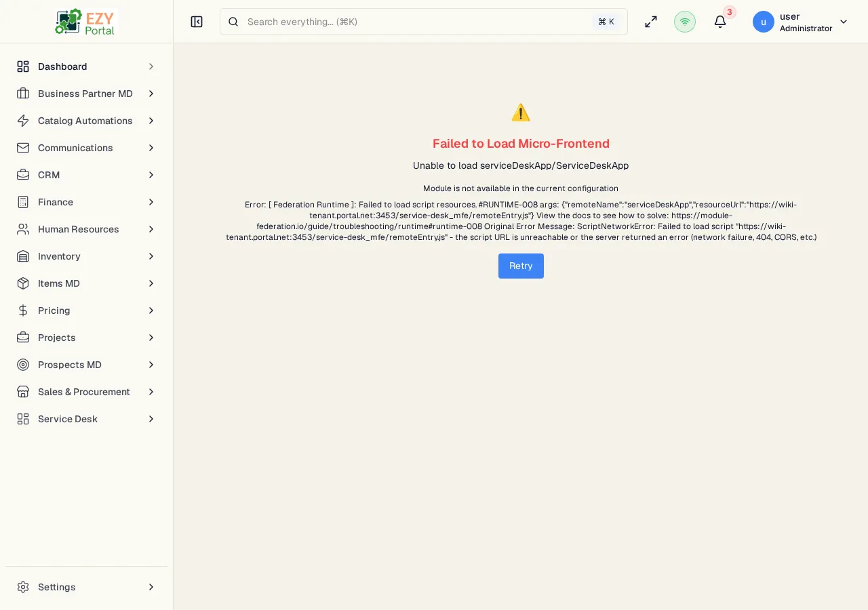Screen dimensions: 868x610
Task: Click the user avatar circle
Action: coord(764,22)
